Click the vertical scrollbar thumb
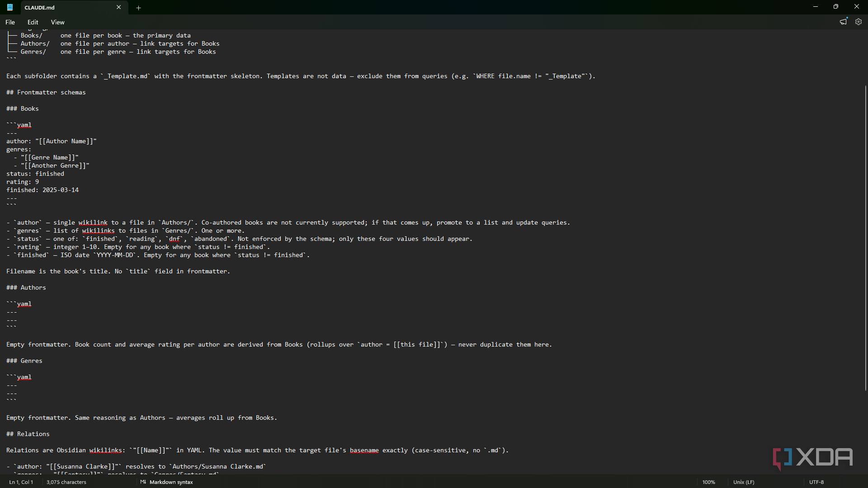868x488 pixels. (866, 238)
